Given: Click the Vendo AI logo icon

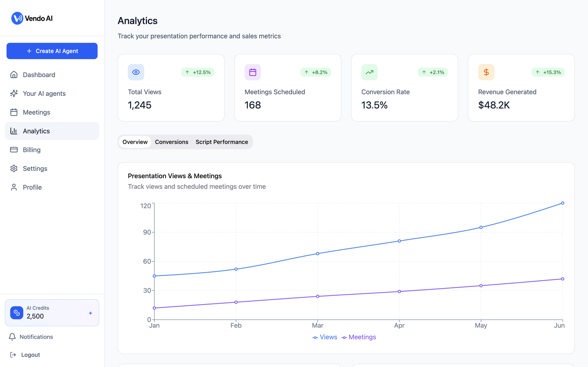Looking at the screenshot, I should tap(17, 18).
